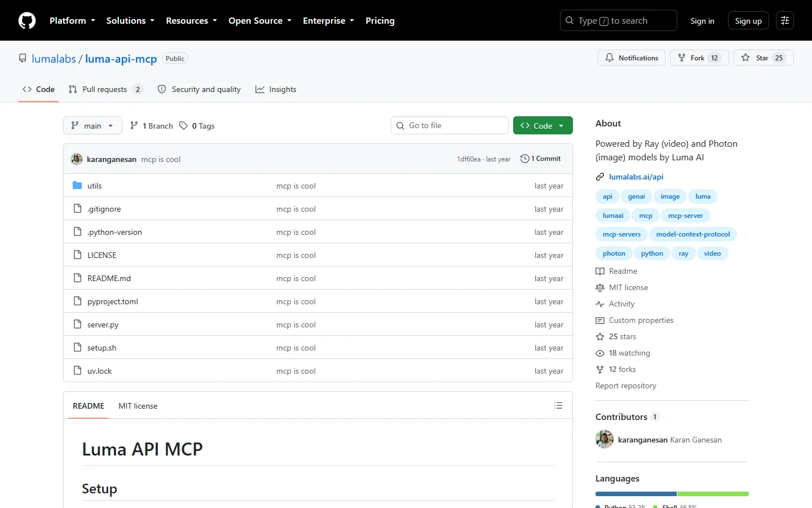812x508 pixels.
Task: Click the lumalabs.ai/api website link
Action: tap(636, 177)
